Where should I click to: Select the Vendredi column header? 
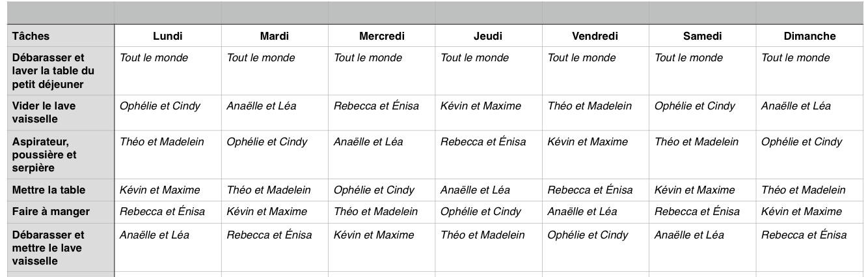pos(595,36)
